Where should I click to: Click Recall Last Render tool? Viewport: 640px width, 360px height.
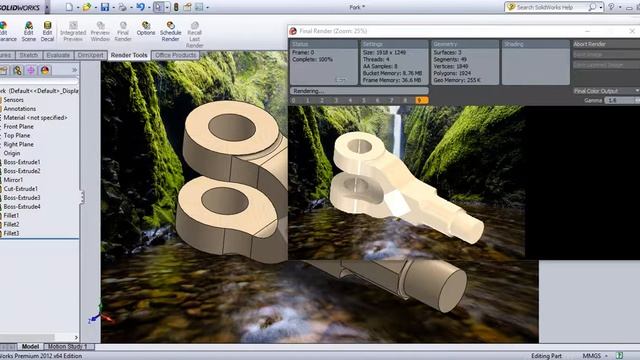point(194,34)
